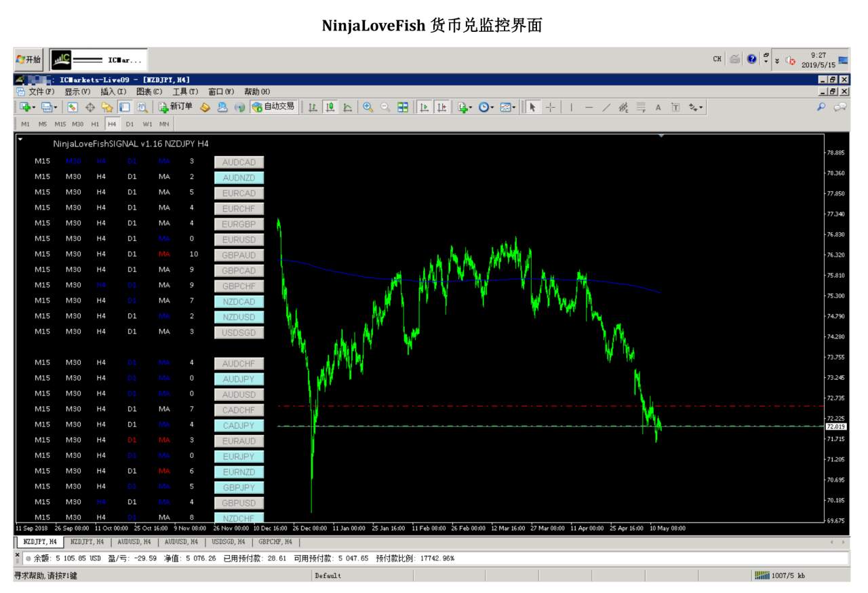Open the new chart dropdown arrow

pyautogui.click(x=35, y=107)
